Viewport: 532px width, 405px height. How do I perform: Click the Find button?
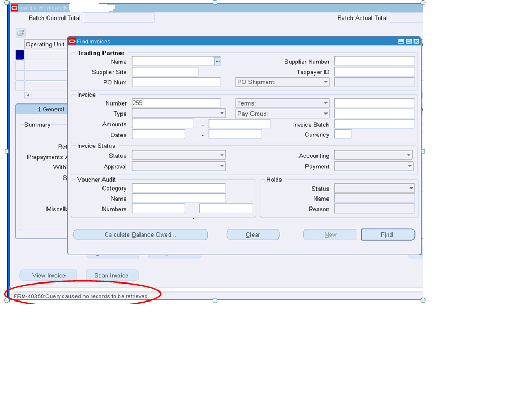click(388, 234)
